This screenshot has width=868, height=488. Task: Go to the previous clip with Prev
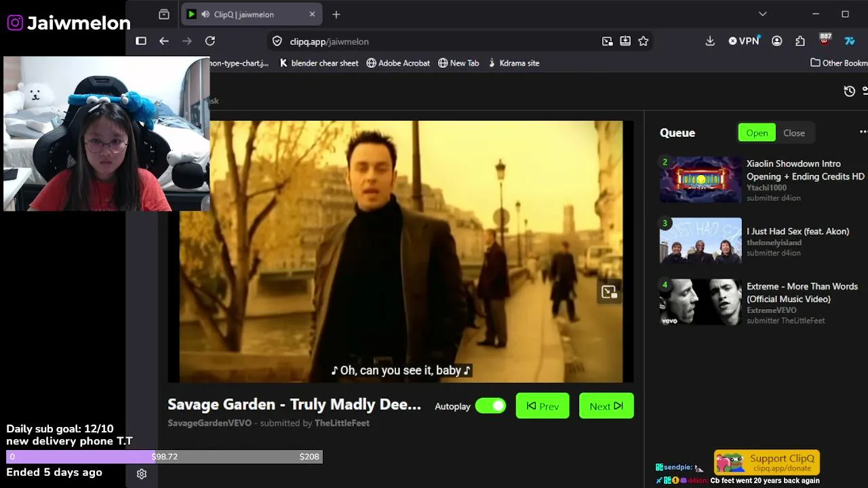(x=542, y=406)
